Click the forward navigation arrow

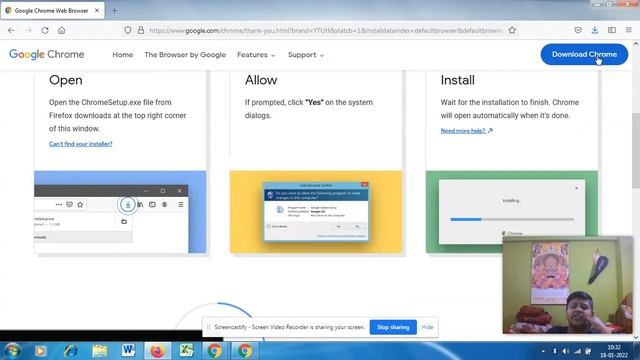coord(28,30)
